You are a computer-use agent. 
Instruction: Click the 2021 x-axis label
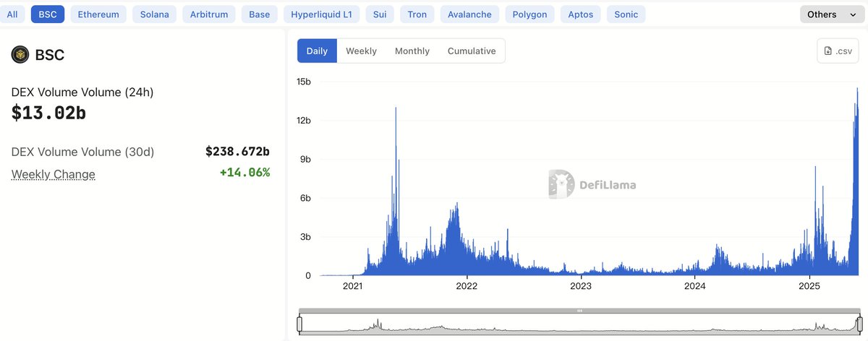pos(353,285)
